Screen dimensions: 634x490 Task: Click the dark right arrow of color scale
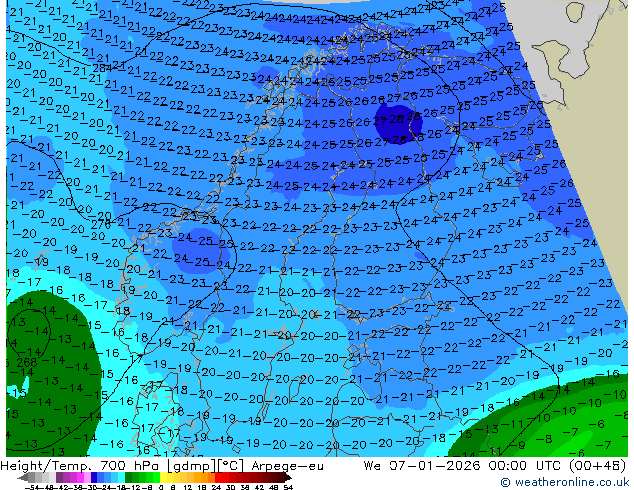[x=288, y=478]
